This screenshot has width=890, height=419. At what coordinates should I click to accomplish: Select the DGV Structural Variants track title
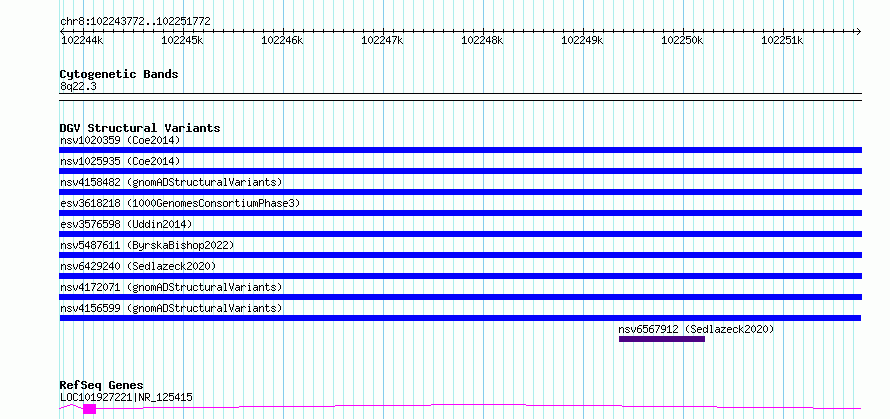(140, 128)
